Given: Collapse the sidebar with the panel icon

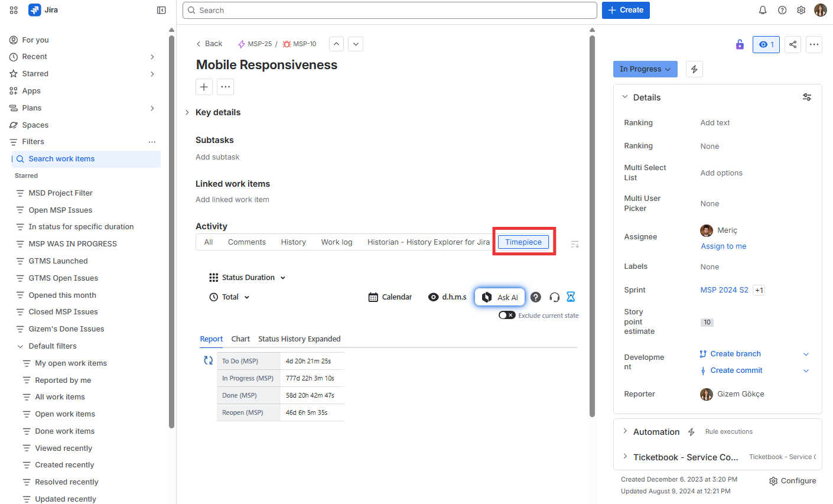Looking at the screenshot, I should (161, 10).
